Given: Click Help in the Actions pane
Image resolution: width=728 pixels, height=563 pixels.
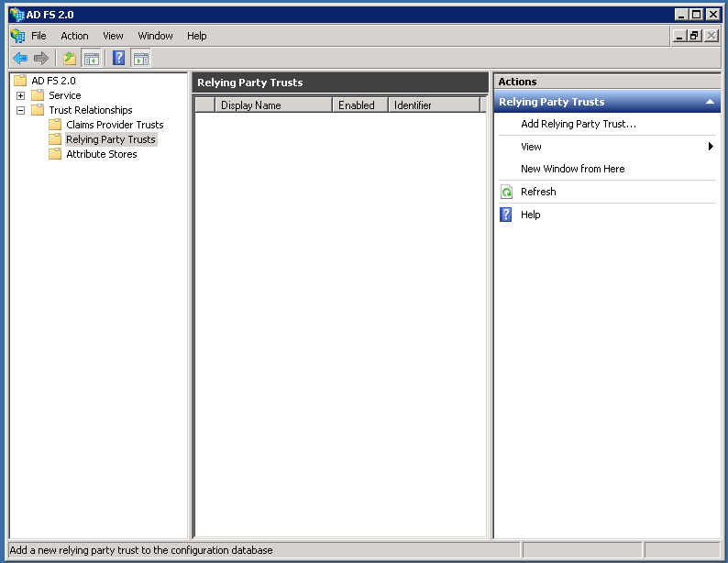Looking at the screenshot, I should point(530,215).
